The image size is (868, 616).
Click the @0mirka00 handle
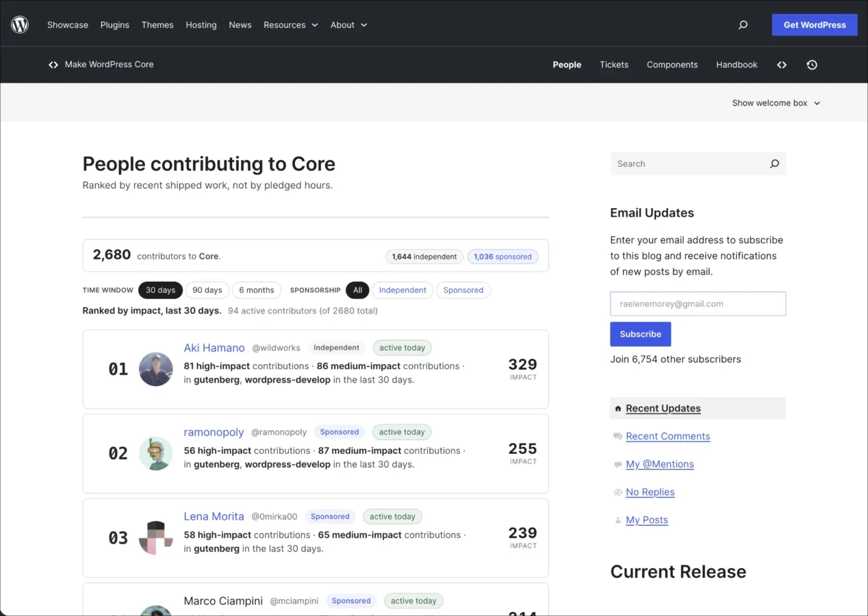[275, 517]
